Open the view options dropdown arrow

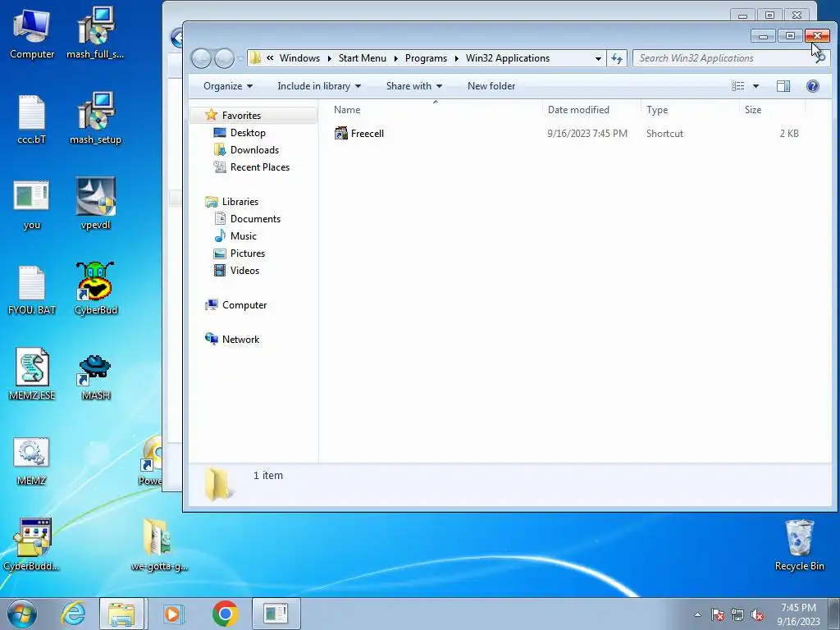(x=756, y=86)
